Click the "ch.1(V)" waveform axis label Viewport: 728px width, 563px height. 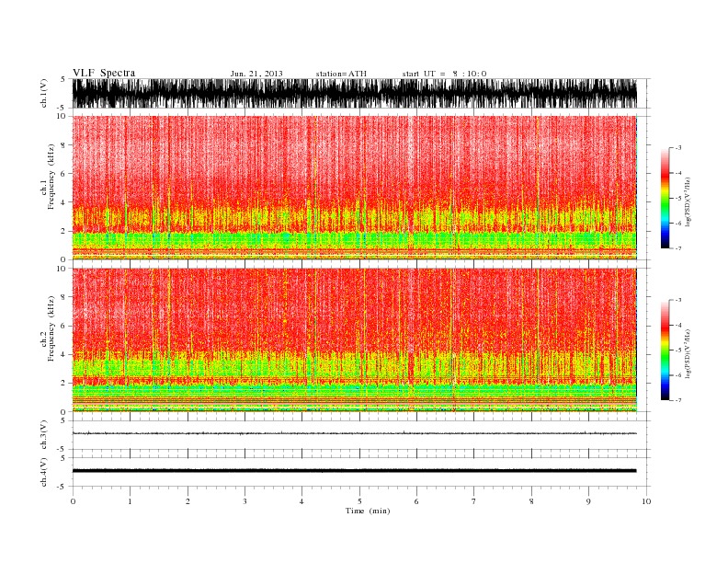coord(44,93)
